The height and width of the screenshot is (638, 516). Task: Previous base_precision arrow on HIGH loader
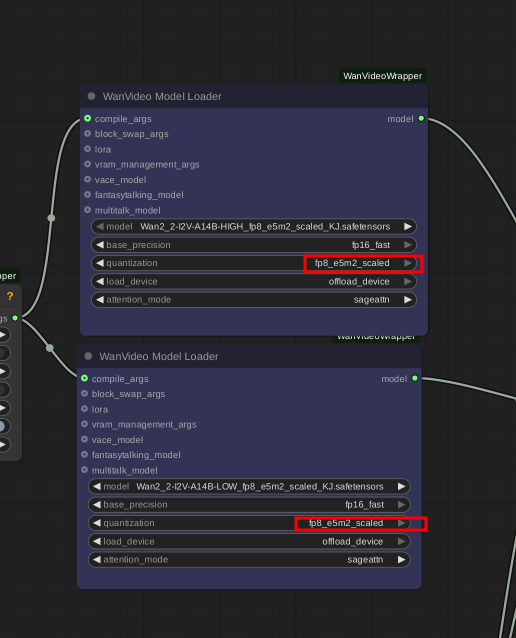pyautogui.click(x=100, y=245)
